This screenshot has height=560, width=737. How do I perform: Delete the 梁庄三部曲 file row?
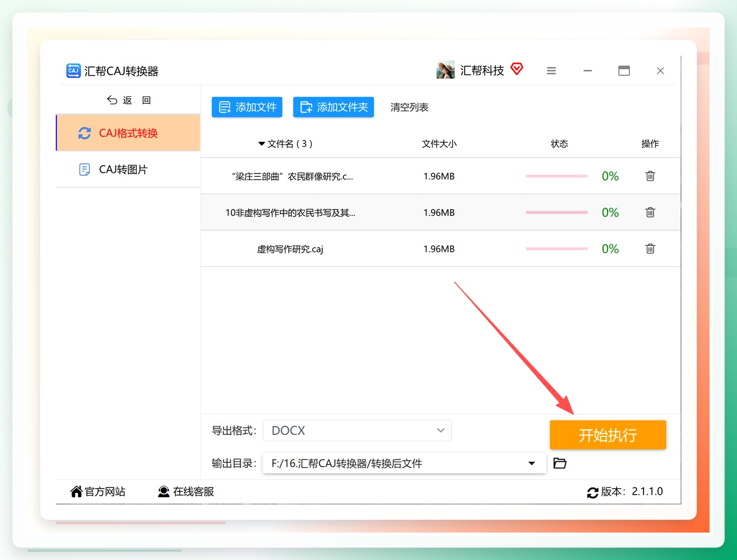[x=650, y=176]
